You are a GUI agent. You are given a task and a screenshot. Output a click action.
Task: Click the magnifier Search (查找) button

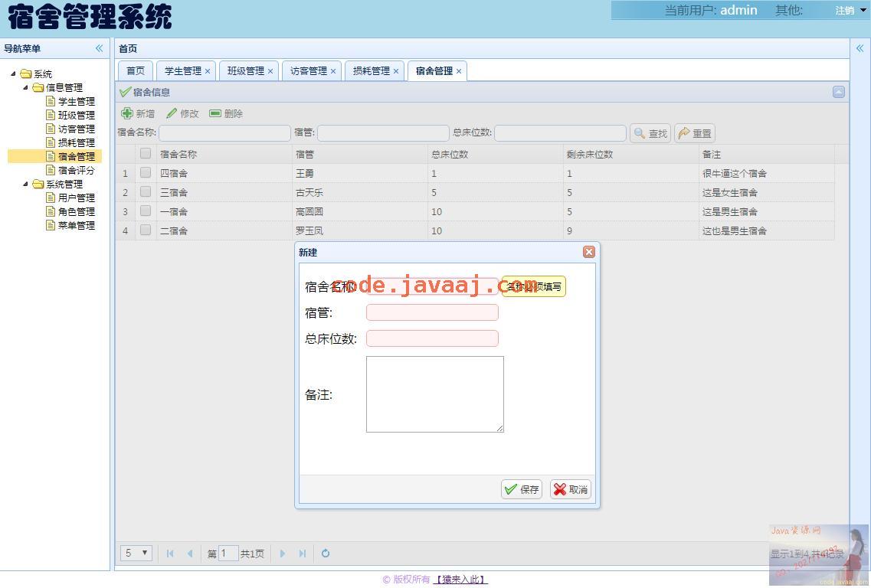coord(650,133)
